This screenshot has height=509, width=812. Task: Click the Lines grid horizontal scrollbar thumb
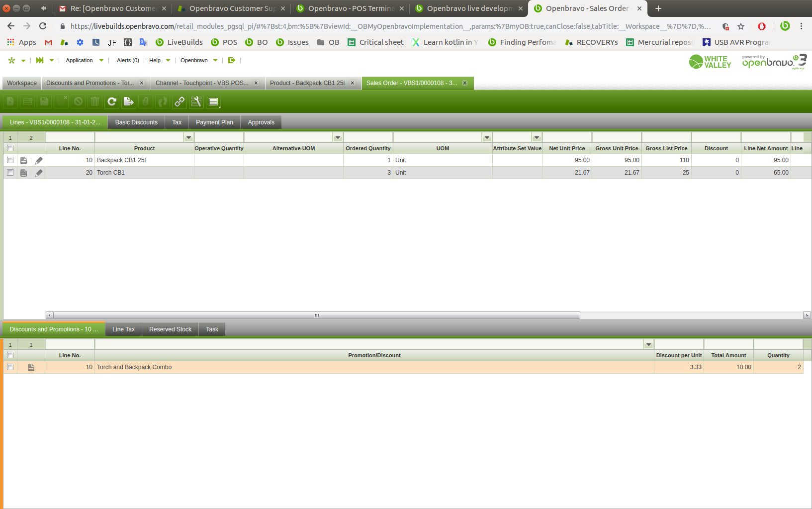316,315
